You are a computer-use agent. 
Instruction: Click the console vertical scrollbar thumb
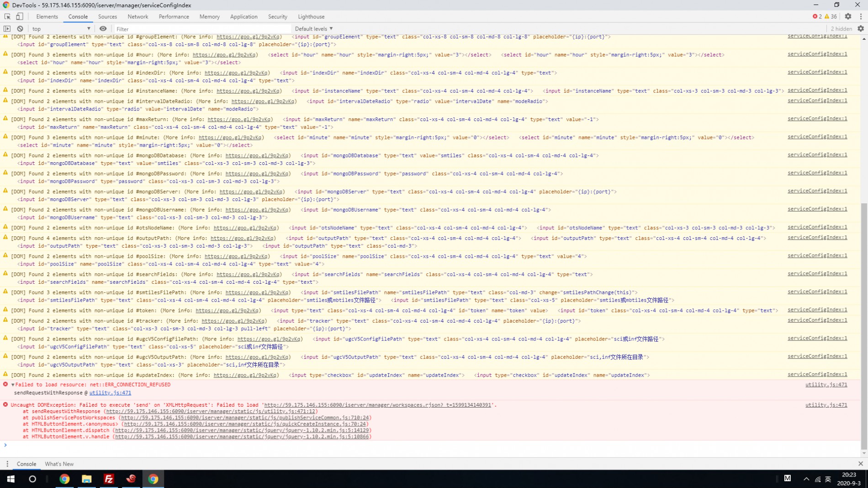(x=863, y=326)
